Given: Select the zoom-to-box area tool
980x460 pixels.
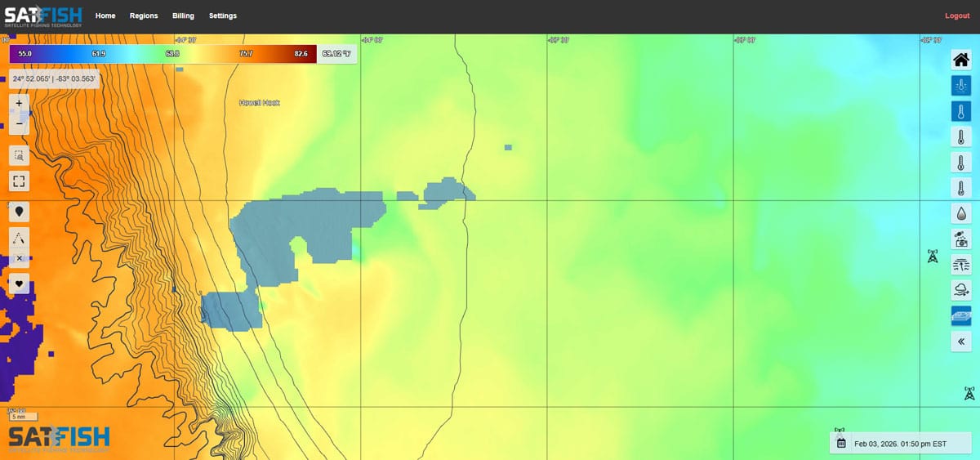Looking at the screenshot, I should click(x=20, y=154).
